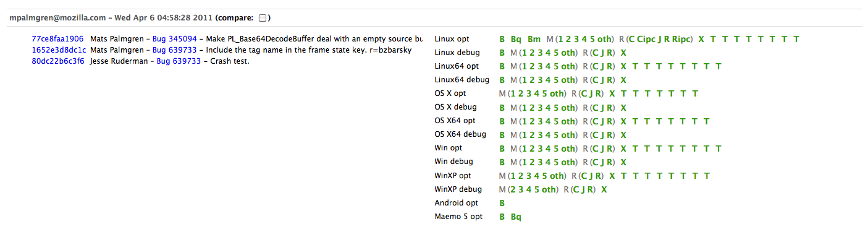Select the X result in Linux64 debug row
This screenshot has width=868, height=229.
tap(624, 80)
